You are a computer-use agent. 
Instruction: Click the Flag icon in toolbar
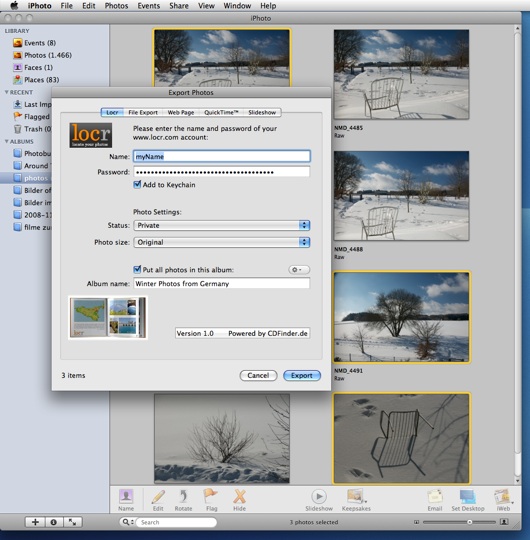[x=210, y=497]
